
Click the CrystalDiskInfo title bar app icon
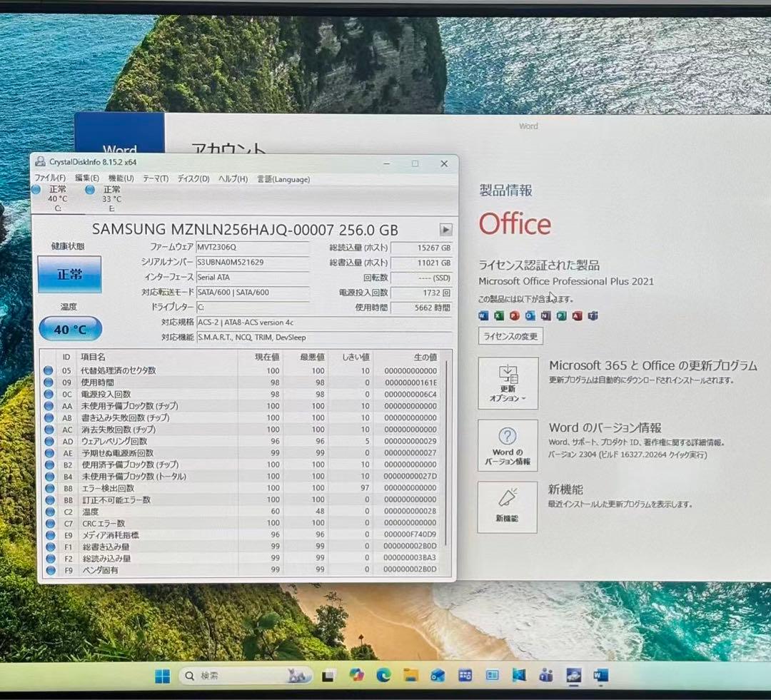pyautogui.click(x=40, y=162)
